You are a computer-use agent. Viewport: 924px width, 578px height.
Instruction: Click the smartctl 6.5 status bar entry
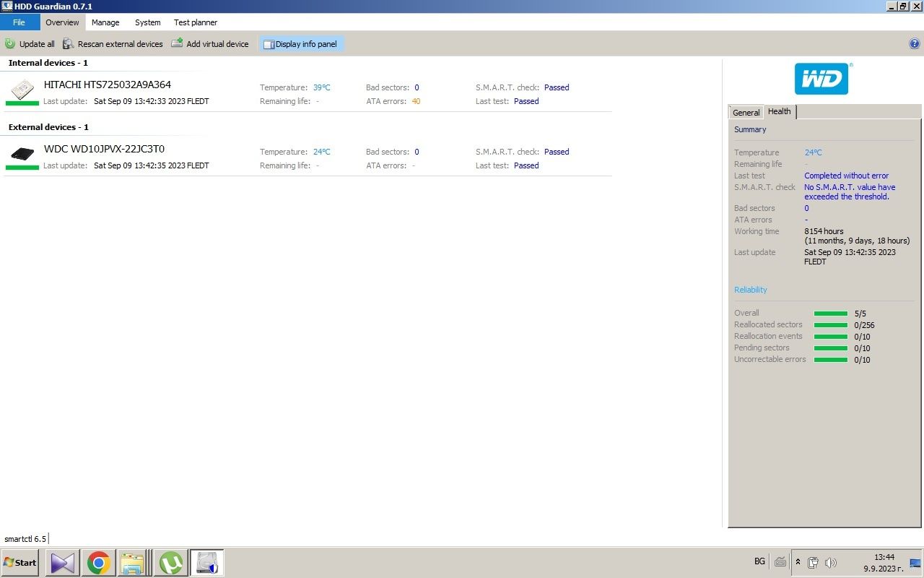click(25, 539)
